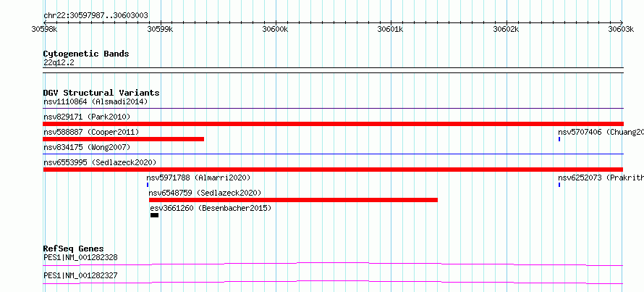
Task: Click the DGV Structural Variants track title
Action: 101,93
